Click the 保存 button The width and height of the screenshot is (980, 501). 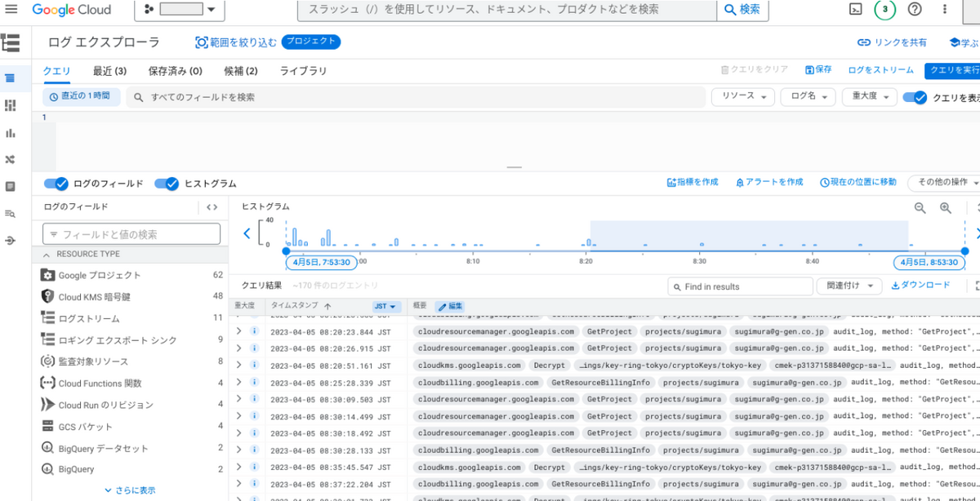818,70
